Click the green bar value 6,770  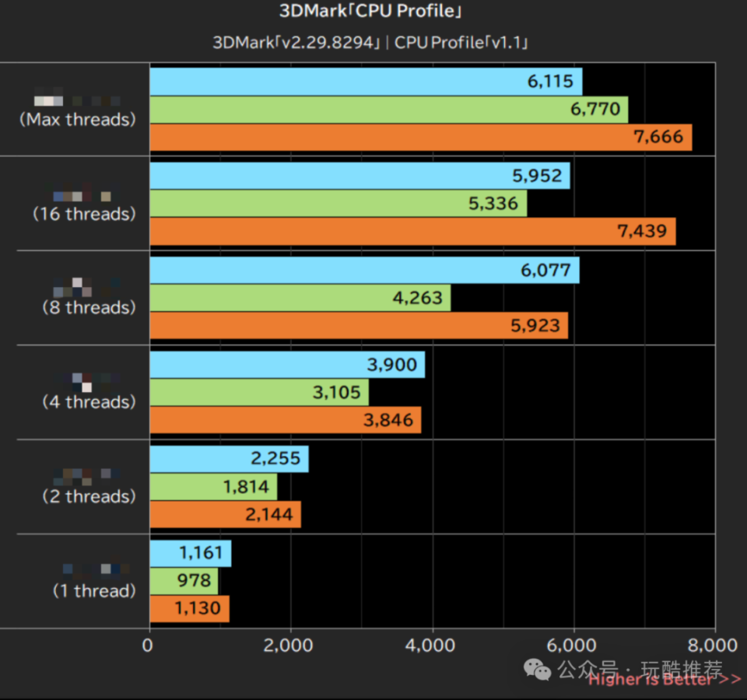[595, 109]
